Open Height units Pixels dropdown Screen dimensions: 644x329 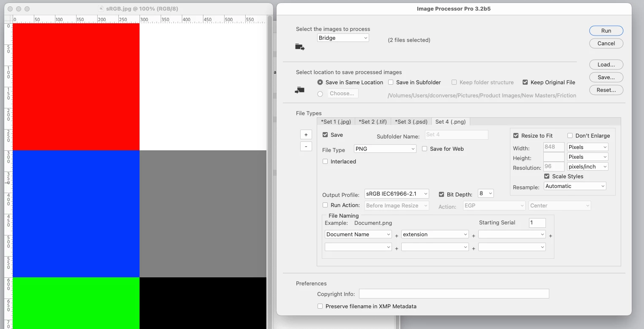tap(587, 157)
